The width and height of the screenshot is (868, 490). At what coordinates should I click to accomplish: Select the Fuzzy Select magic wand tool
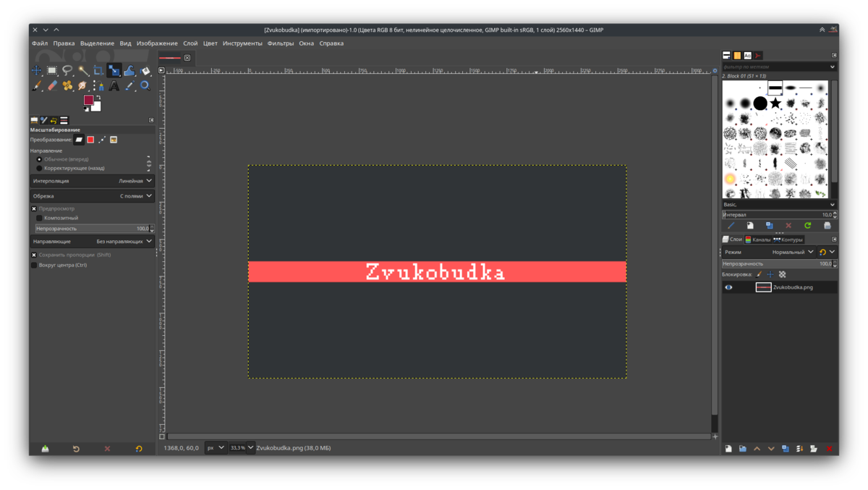[83, 70]
